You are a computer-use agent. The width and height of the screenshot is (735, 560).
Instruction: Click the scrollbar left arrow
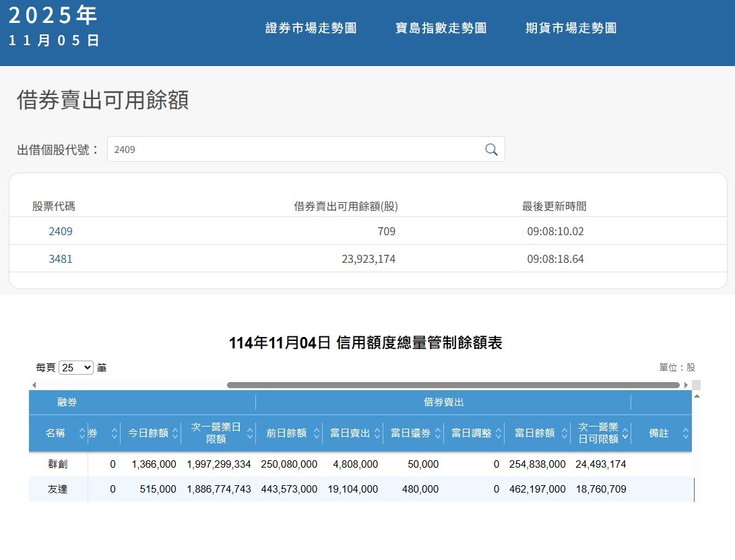pos(34,385)
